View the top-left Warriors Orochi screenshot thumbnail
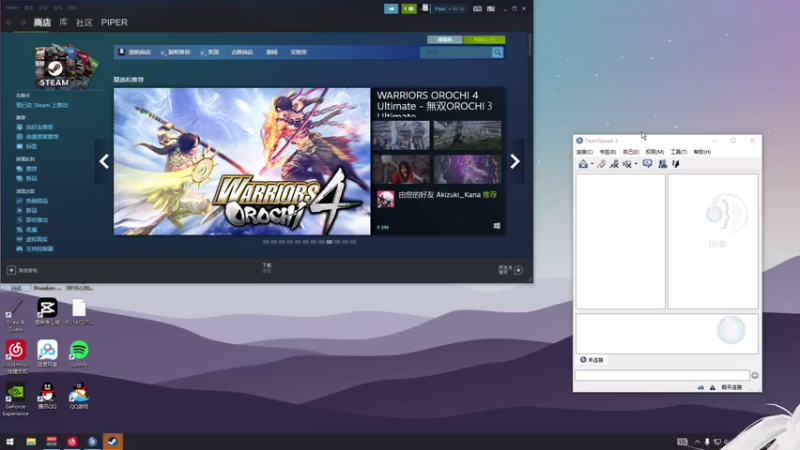The height and width of the screenshot is (450, 800). tap(401, 135)
